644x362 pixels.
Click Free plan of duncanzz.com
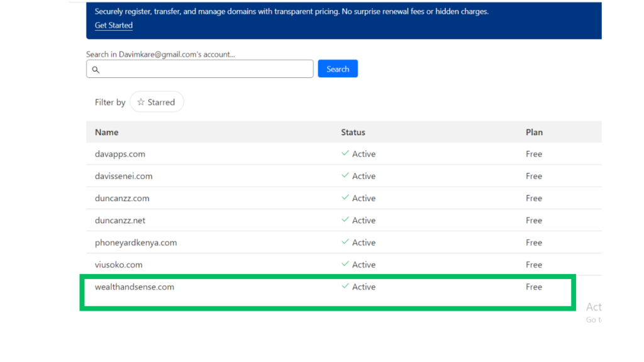[x=533, y=198]
